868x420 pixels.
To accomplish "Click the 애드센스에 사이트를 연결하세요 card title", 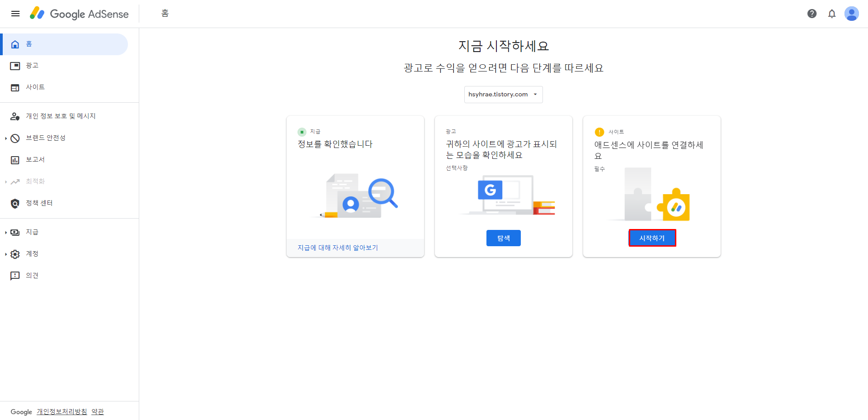I will pos(649,150).
